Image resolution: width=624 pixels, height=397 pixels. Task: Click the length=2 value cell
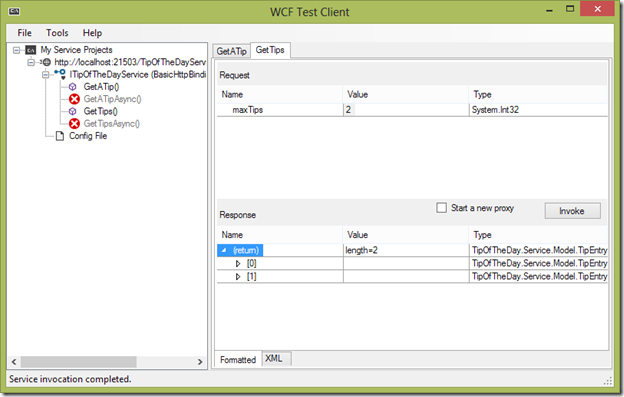406,250
